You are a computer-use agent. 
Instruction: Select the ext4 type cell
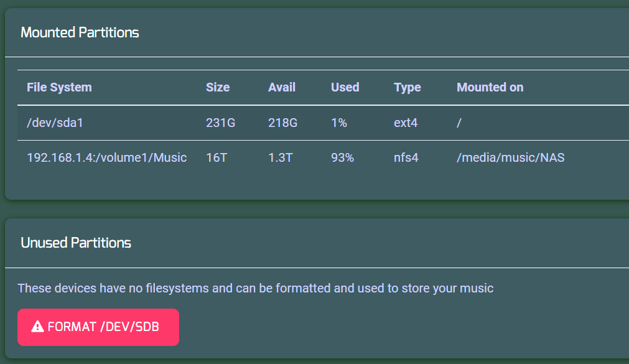(x=406, y=123)
